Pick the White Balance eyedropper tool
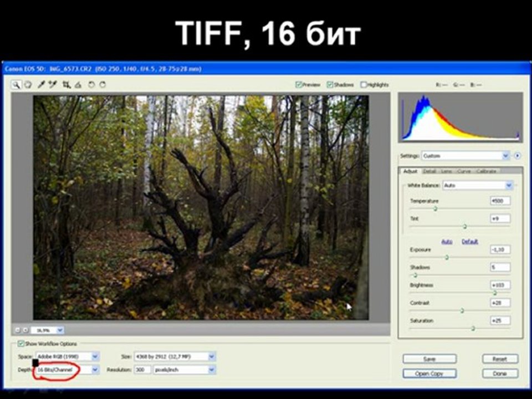532x399 pixels. (x=41, y=84)
